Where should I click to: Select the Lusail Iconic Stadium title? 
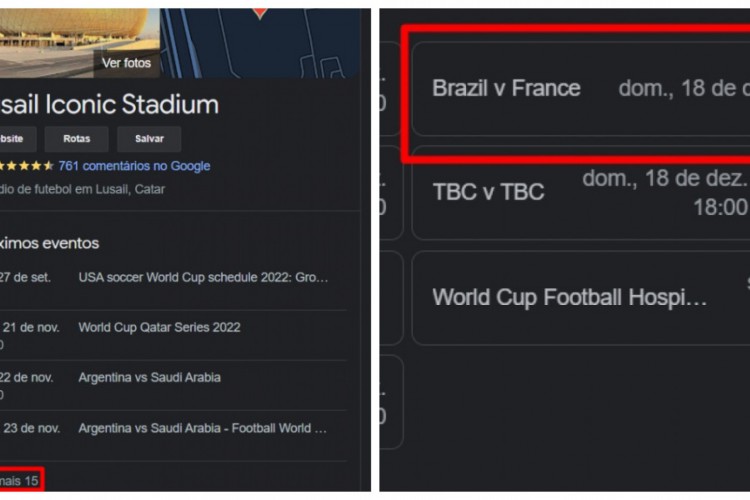[x=108, y=104]
